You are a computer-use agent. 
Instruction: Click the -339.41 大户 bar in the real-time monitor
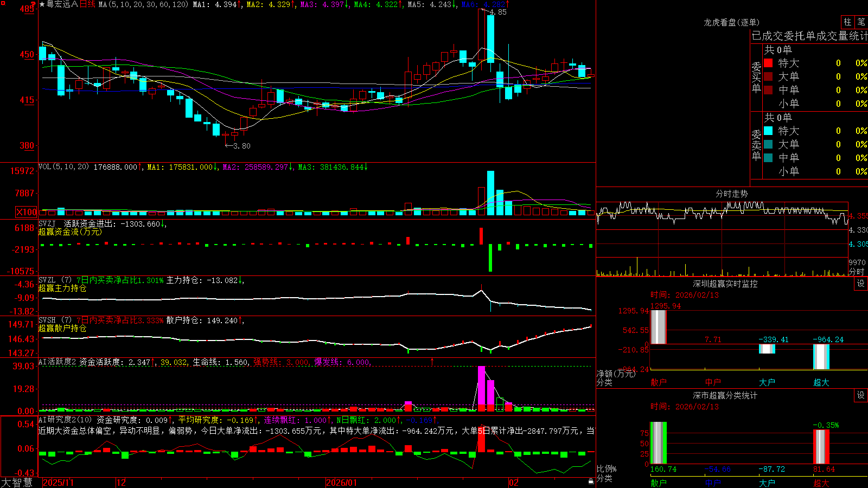click(767, 349)
